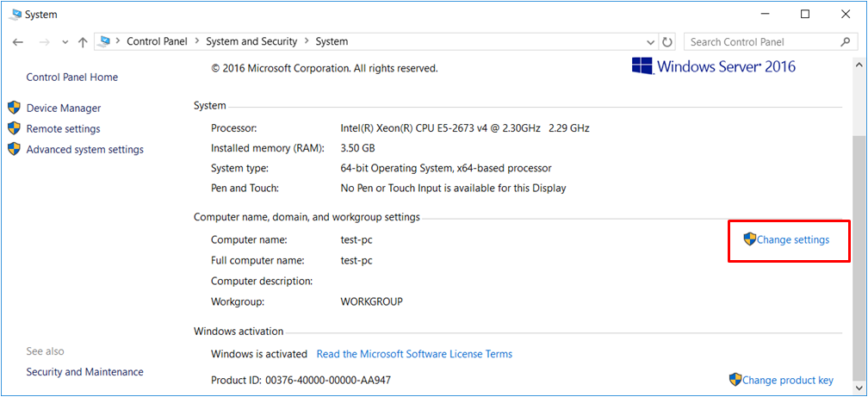Click the shield icon beside Change product key
Viewport: 868px width, 397px height.
tap(735, 380)
